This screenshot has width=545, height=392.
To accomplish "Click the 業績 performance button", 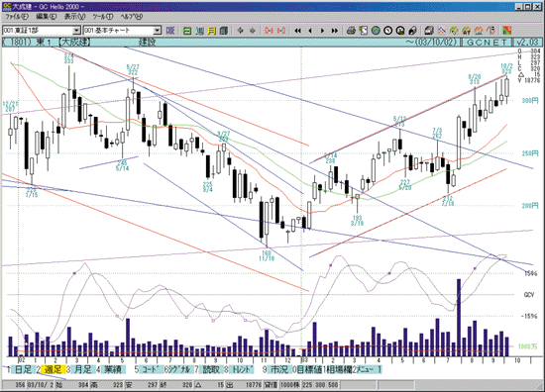I will coord(113,369).
